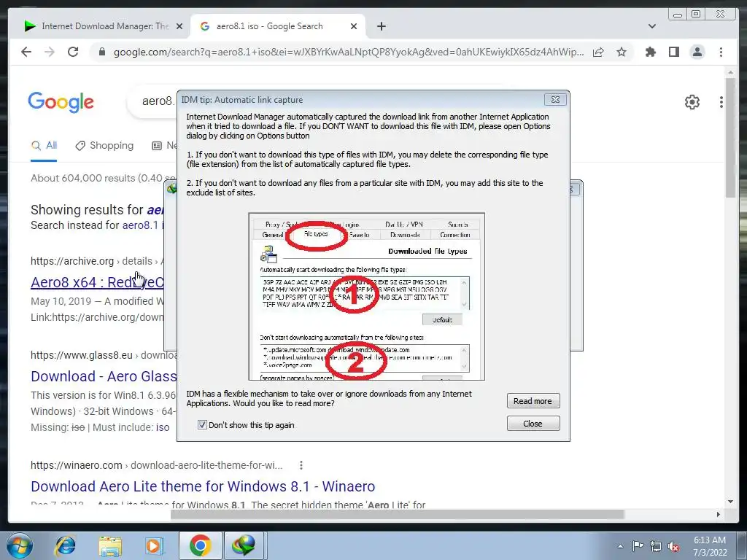Open Chrome three-dot menu

[x=721, y=52]
